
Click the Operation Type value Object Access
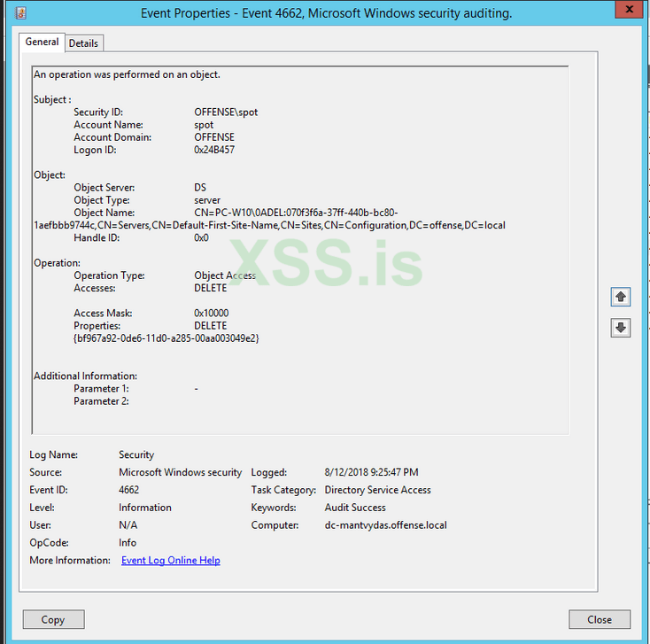tap(225, 275)
